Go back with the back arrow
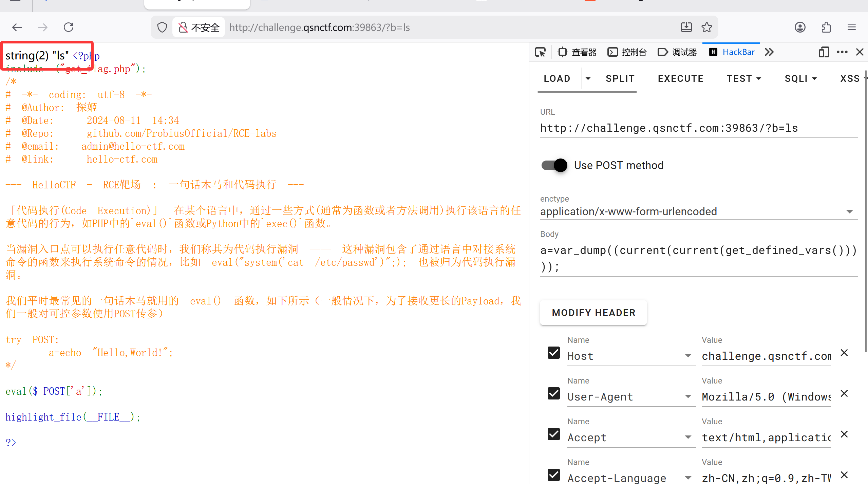This screenshot has width=868, height=484. [x=17, y=27]
